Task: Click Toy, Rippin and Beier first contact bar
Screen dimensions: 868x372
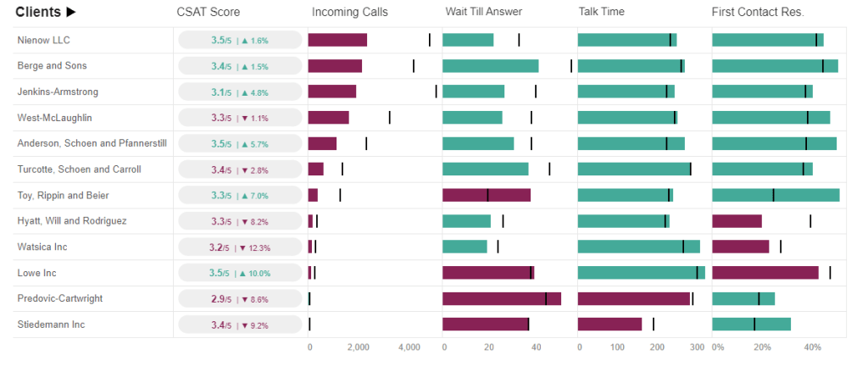Action: click(x=776, y=196)
